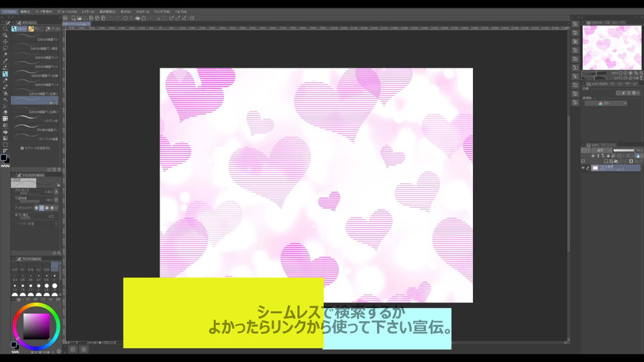The image size is (644, 362).
Task: Select the second anti-aliasing option (weak)
Action: coord(42,208)
